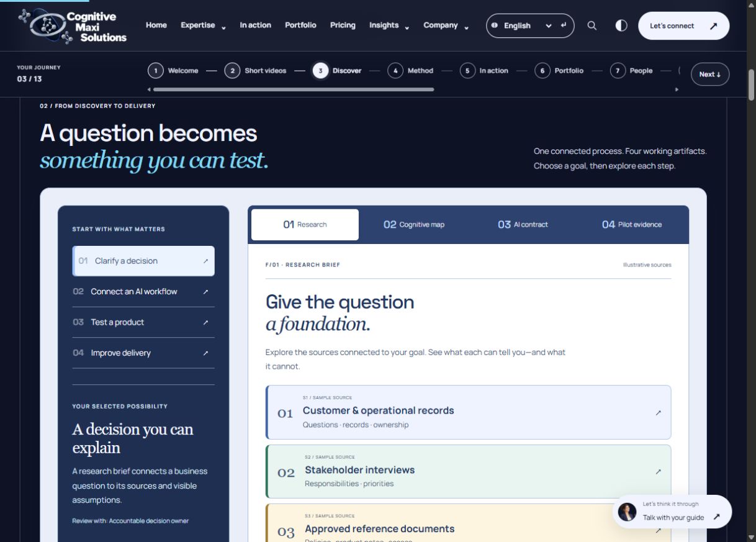
Task: Click the Next button in journey bar
Action: pos(710,75)
